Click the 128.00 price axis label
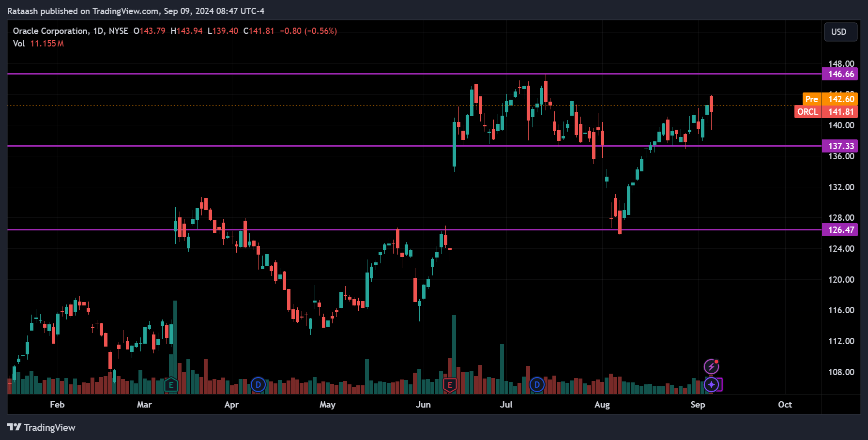868x440 pixels. pos(841,218)
